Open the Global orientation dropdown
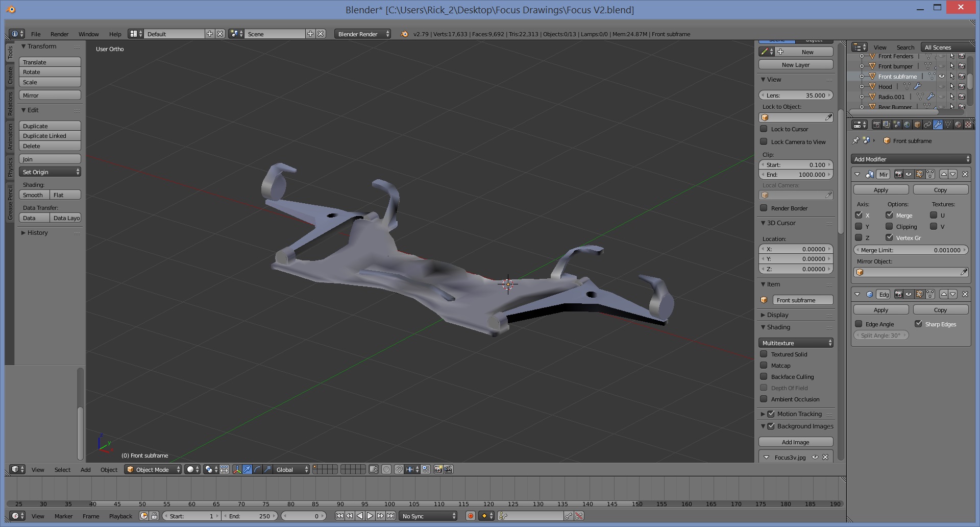980x527 pixels. pos(291,469)
